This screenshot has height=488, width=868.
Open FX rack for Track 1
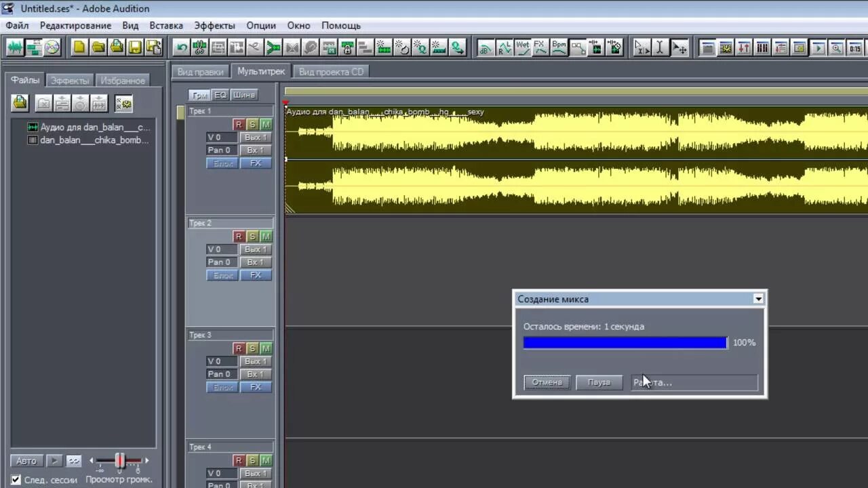click(256, 163)
